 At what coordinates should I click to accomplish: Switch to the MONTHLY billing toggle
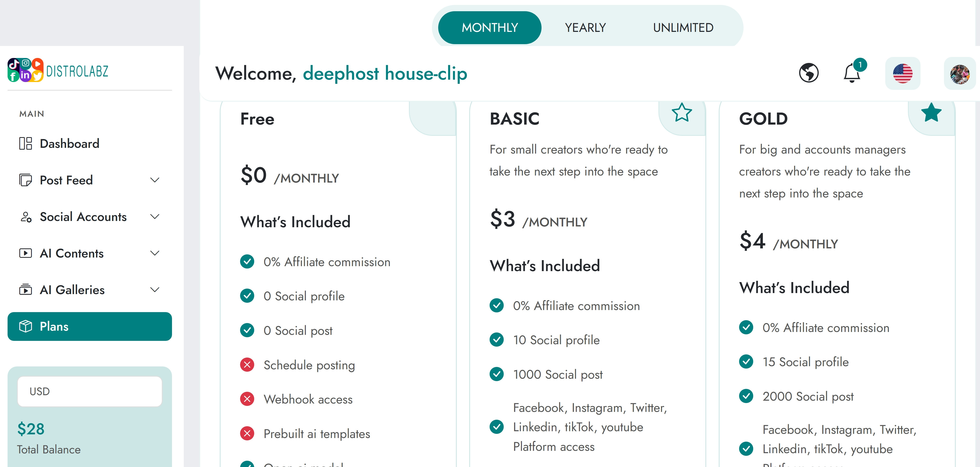(490, 28)
